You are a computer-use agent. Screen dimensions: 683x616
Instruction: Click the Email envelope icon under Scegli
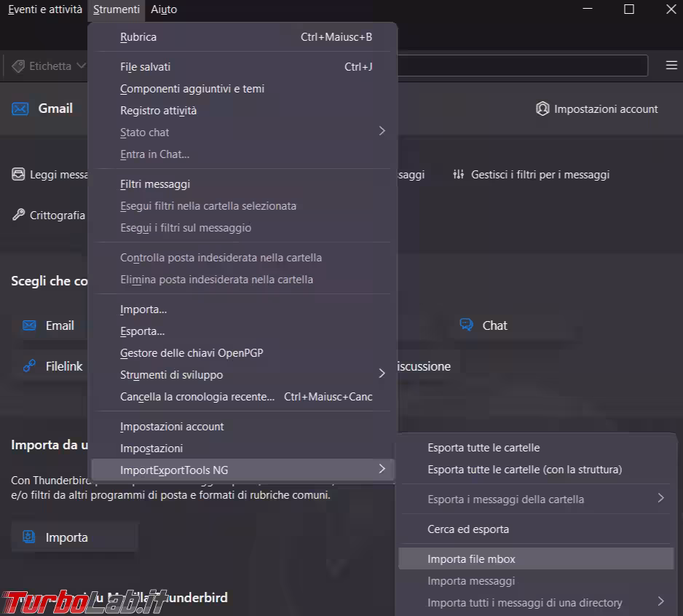[x=29, y=325]
